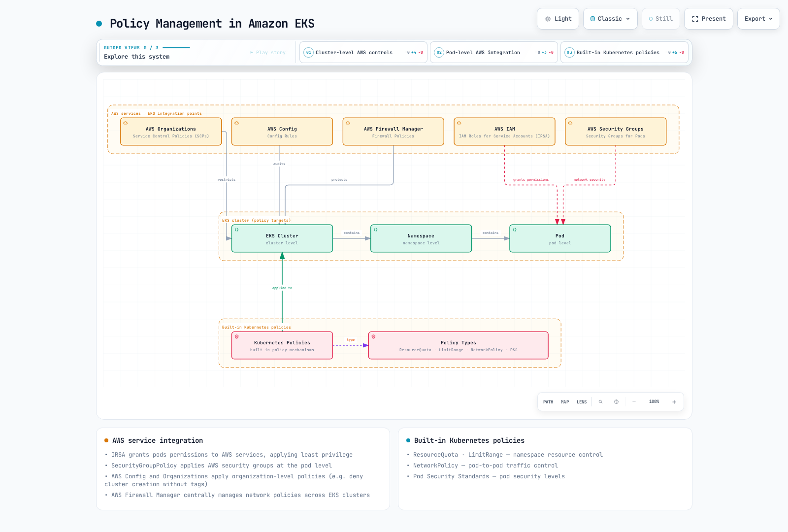This screenshot has width=788, height=532.
Task: Click the search magnifier icon in canvas toolbar
Action: point(600,402)
